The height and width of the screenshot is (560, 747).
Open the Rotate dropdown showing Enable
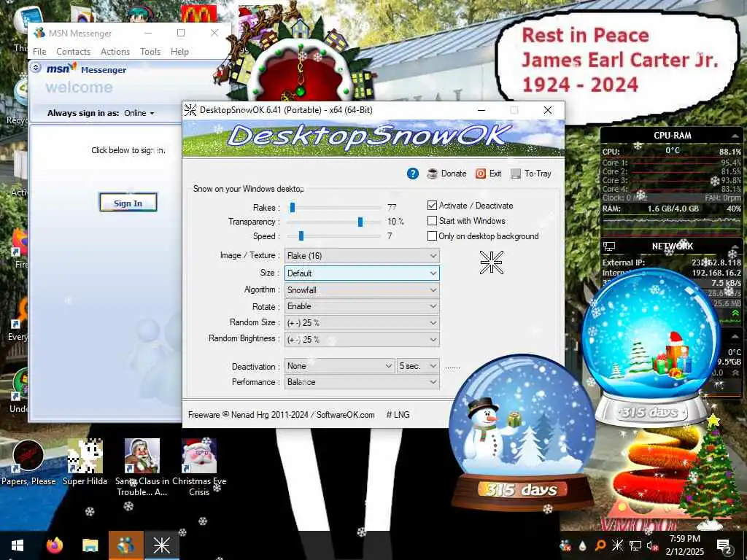pyautogui.click(x=362, y=306)
